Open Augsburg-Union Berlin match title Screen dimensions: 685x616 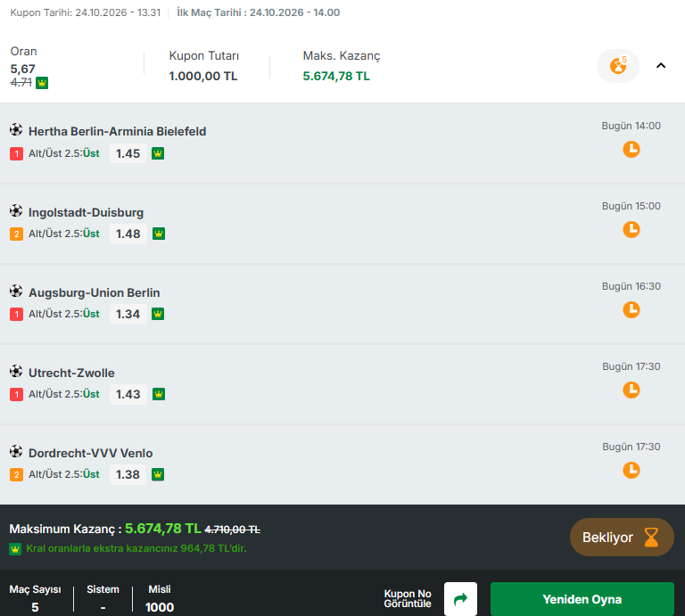[x=94, y=292]
